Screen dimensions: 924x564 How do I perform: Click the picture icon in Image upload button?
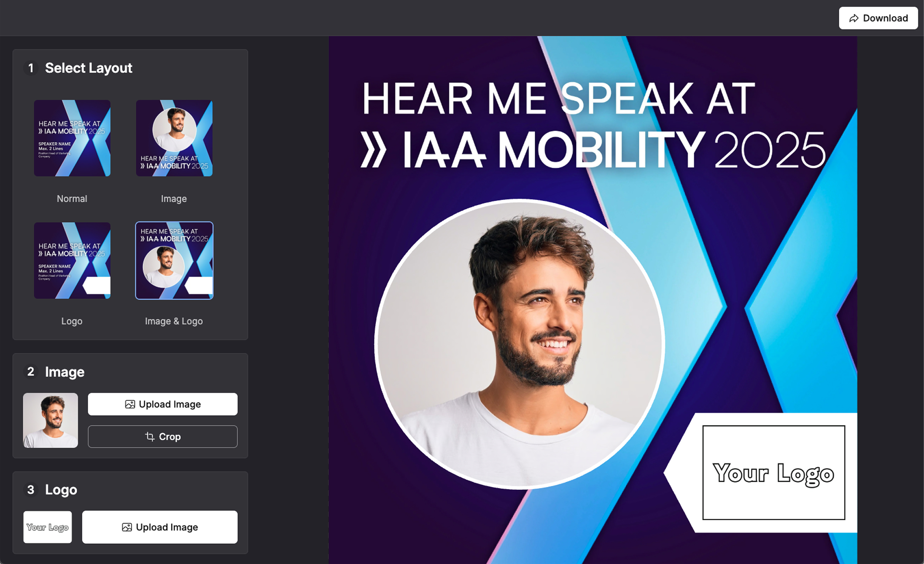tap(130, 404)
